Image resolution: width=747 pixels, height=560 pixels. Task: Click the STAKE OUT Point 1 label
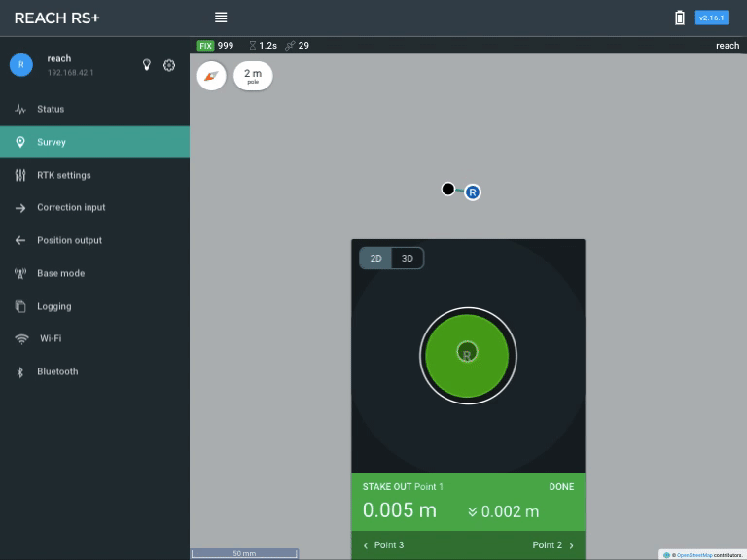(x=403, y=487)
